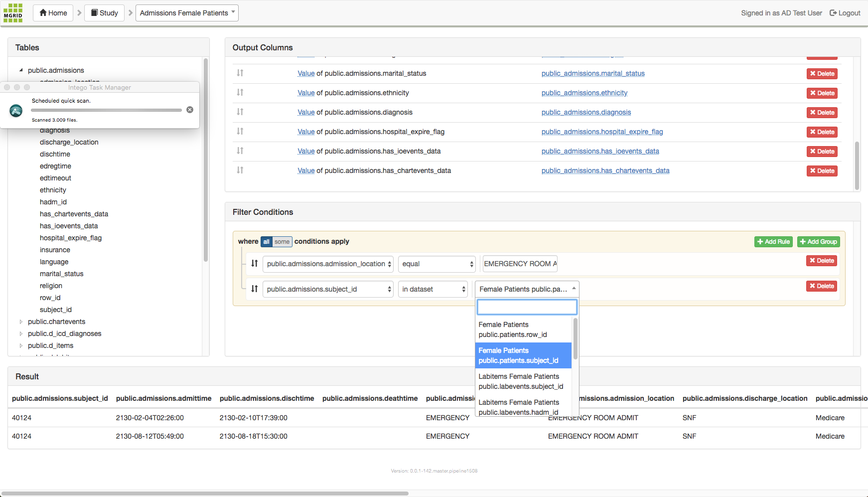The image size is (868, 497).
Task: Select religion in tables tree
Action: coord(51,286)
